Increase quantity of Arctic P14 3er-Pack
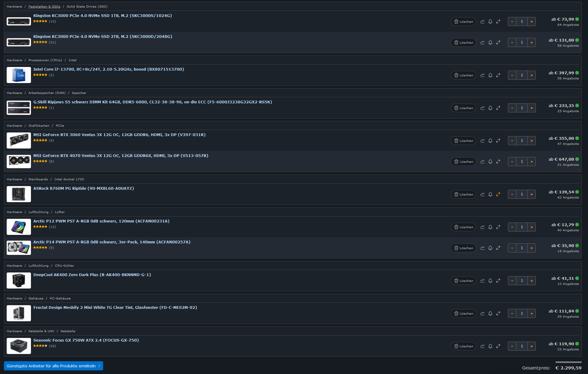This screenshot has height=374, width=588. pos(532,248)
